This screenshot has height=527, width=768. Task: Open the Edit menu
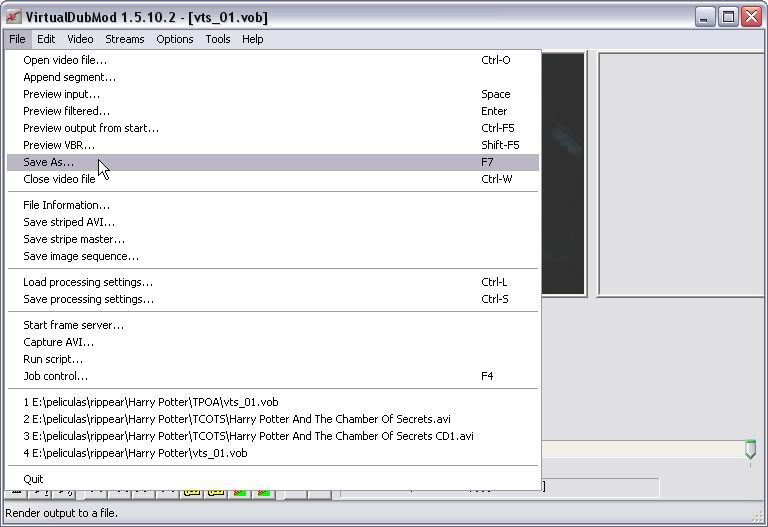click(x=47, y=39)
